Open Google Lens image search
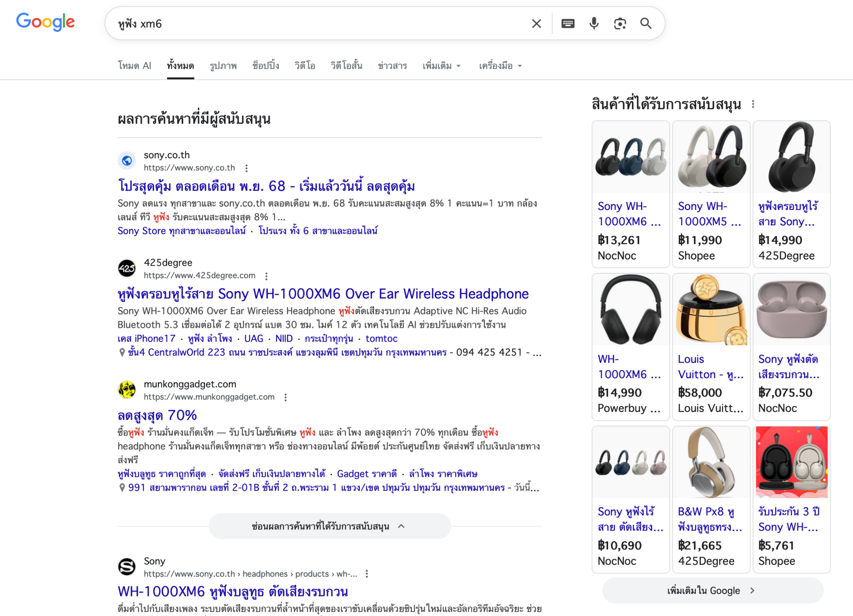Screen dimensions: 853x616 (620, 24)
